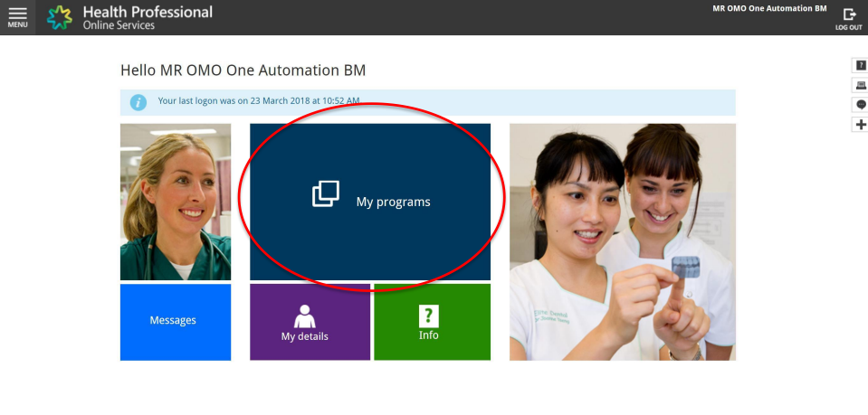This screenshot has height=415, width=868.
Task: Open the speech bubble chat sidebar icon
Action: (860, 105)
